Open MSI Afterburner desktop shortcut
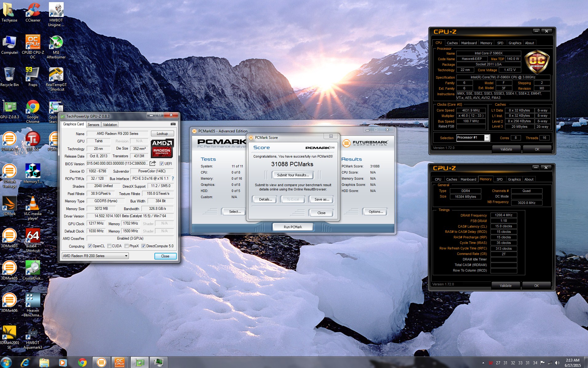588x368 pixels. coord(56,46)
